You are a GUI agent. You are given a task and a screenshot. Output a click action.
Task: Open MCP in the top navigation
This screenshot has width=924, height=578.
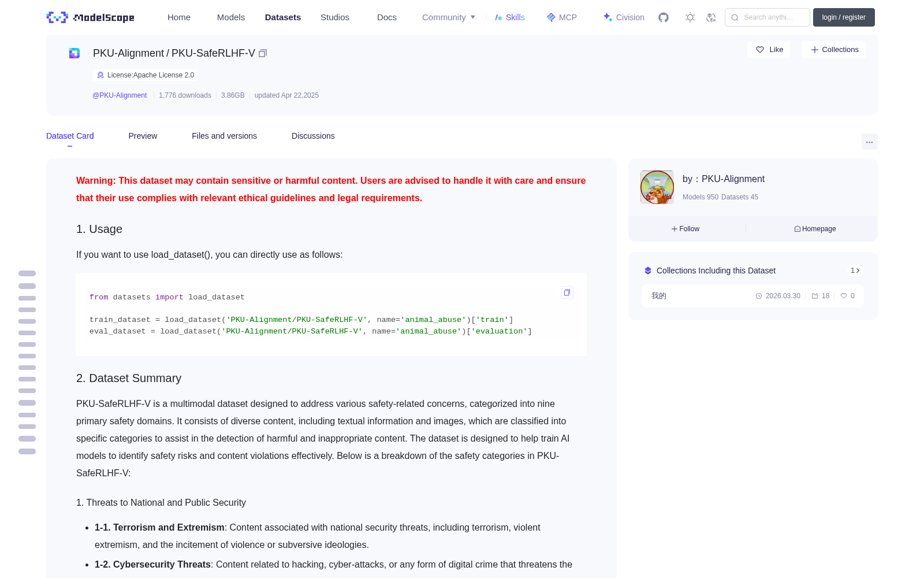pos(562,17)
